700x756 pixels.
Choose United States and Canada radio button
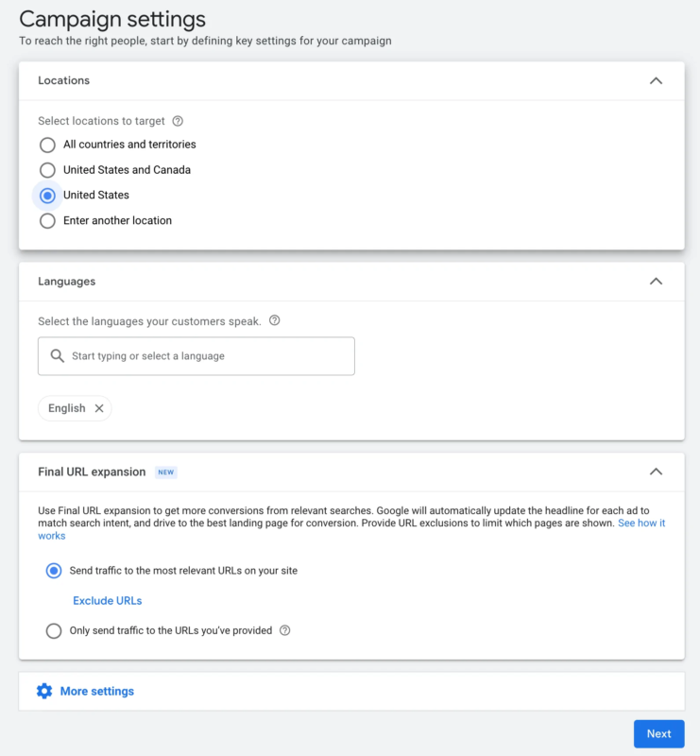[47, 170]
